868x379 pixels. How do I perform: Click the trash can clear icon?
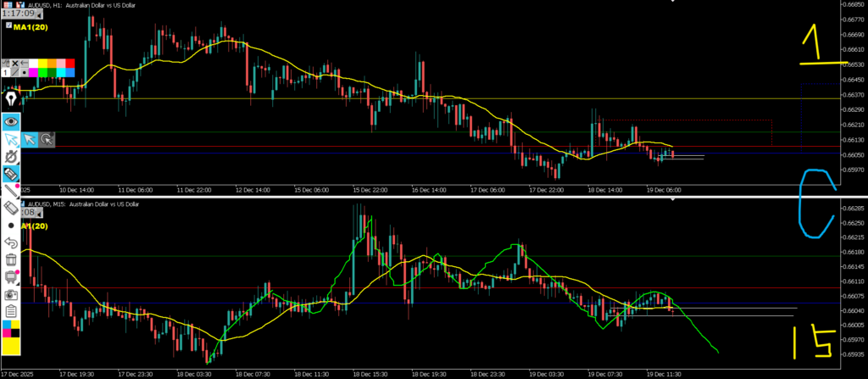[x=11, y=260]
